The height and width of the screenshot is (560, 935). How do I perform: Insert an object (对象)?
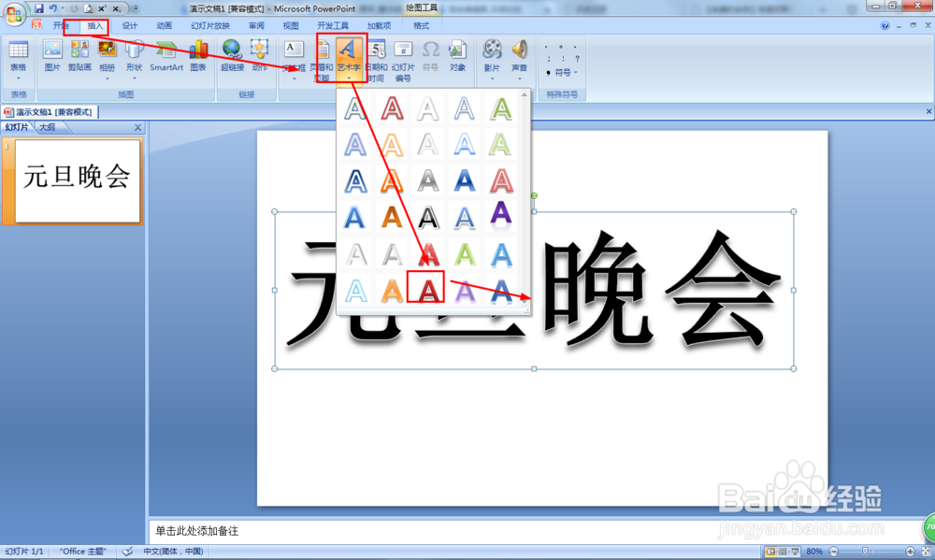457,56
